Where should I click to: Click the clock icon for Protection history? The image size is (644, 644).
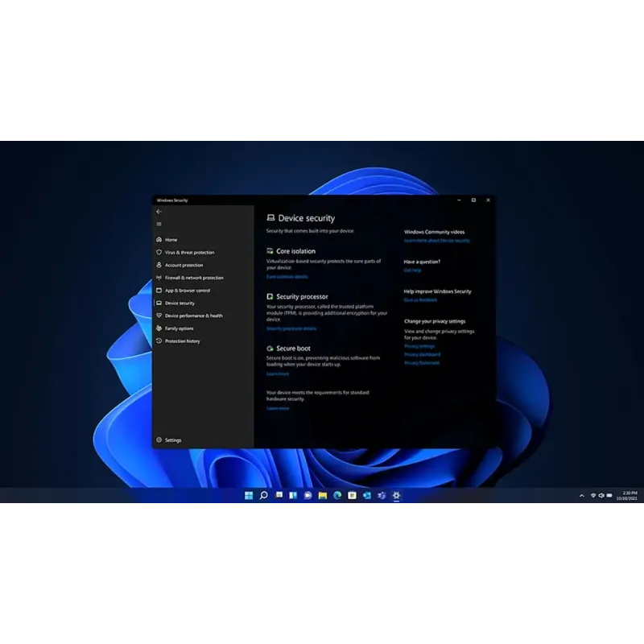pos(159,341)
